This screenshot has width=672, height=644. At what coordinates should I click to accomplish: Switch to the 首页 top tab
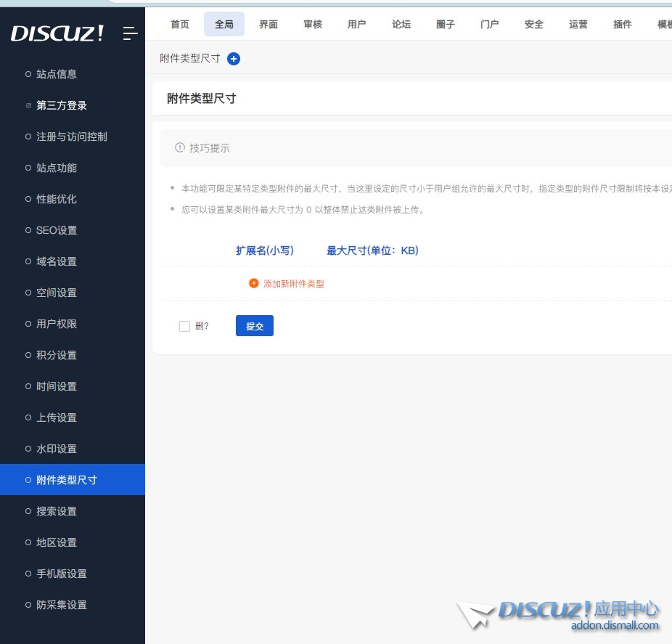point(180,24)
